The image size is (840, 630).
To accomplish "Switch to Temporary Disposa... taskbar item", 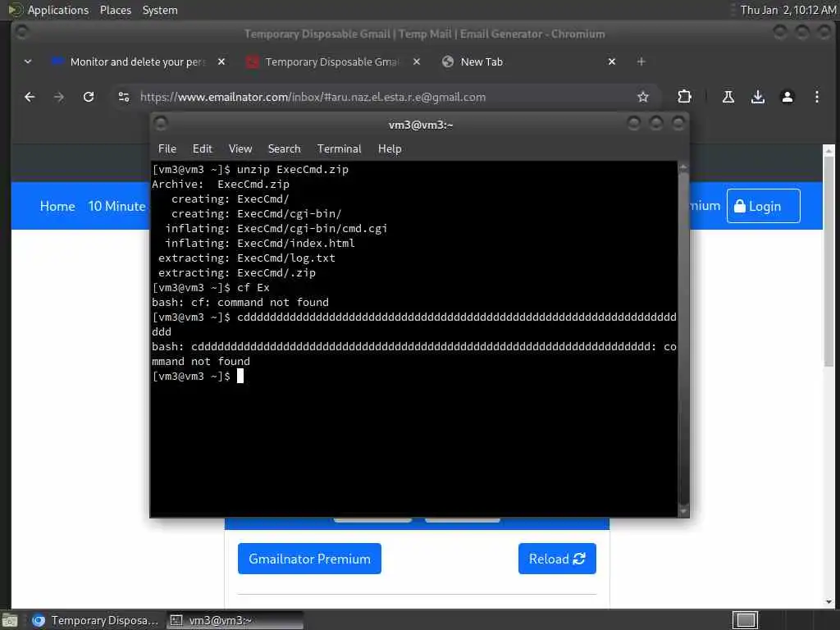I will [95, 620].
